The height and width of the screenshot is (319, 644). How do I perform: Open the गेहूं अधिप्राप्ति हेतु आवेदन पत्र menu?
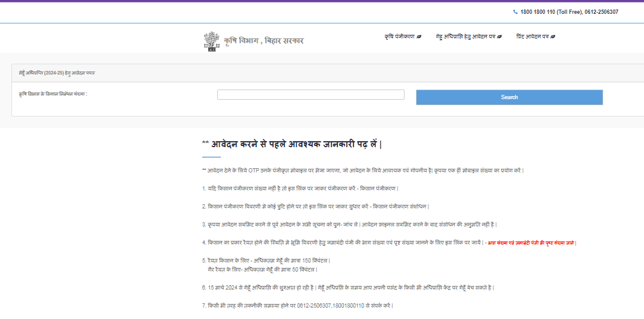click(x=466, y=37)
